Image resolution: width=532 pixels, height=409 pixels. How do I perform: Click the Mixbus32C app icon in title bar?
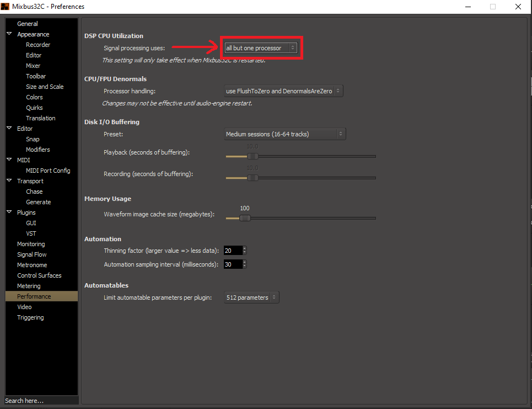point(5,7)
